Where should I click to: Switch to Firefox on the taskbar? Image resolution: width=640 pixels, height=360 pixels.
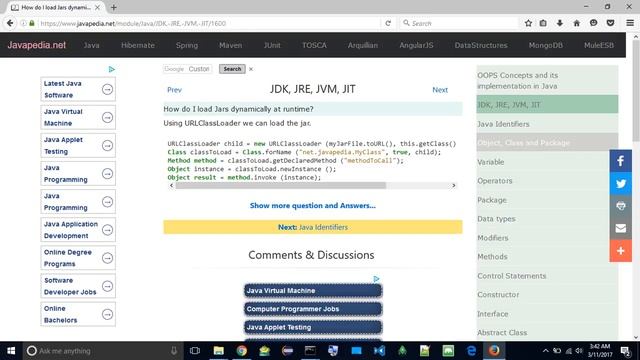(x=494, y=351)
